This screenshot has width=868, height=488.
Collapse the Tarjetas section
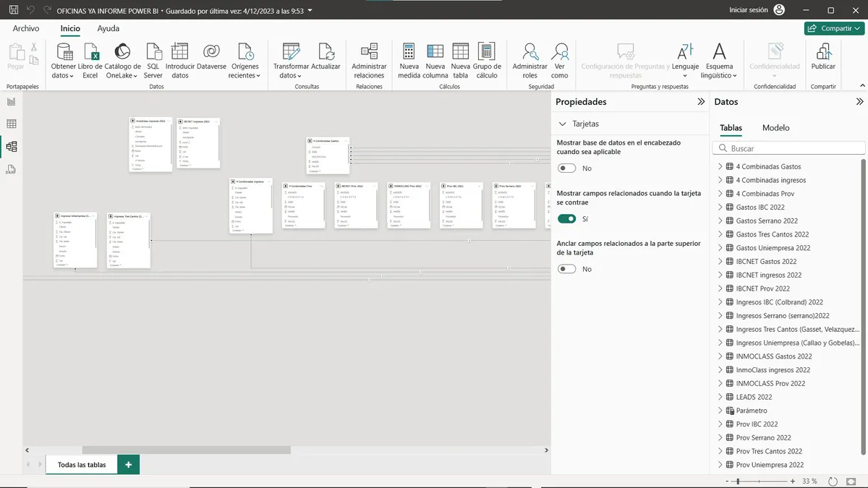pos(562,124)
